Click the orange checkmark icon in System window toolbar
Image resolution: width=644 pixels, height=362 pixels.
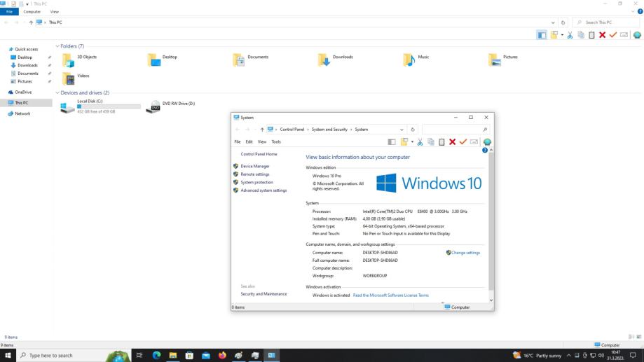(x=463, y=141)
